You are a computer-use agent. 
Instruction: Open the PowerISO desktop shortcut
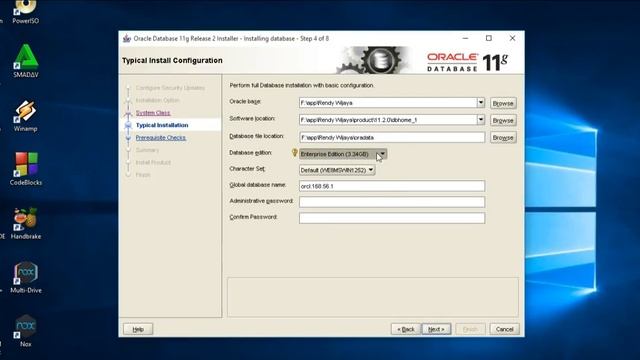pyautogui.click(x=25, y=12)
